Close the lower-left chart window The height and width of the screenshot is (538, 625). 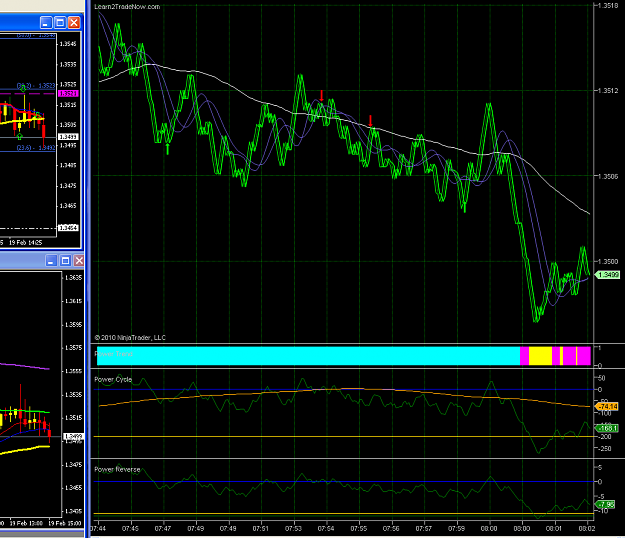pos(79,261)
